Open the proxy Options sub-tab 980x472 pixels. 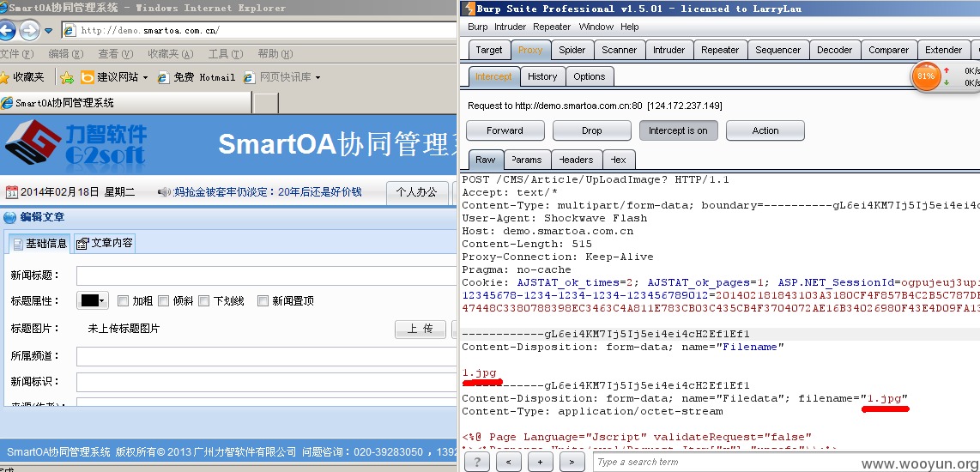point(590,76)
